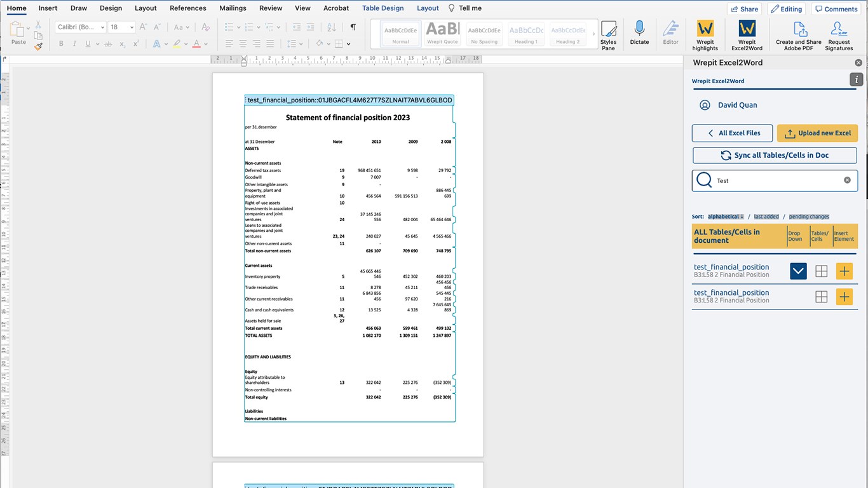Expand the styles gallery arrow

click(x=593, y=34)
